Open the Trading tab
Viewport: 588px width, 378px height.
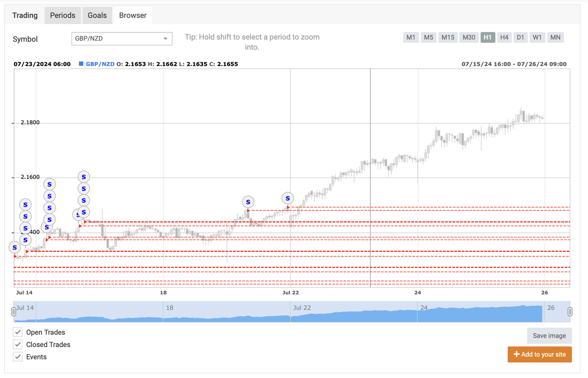tap(25, 15)
